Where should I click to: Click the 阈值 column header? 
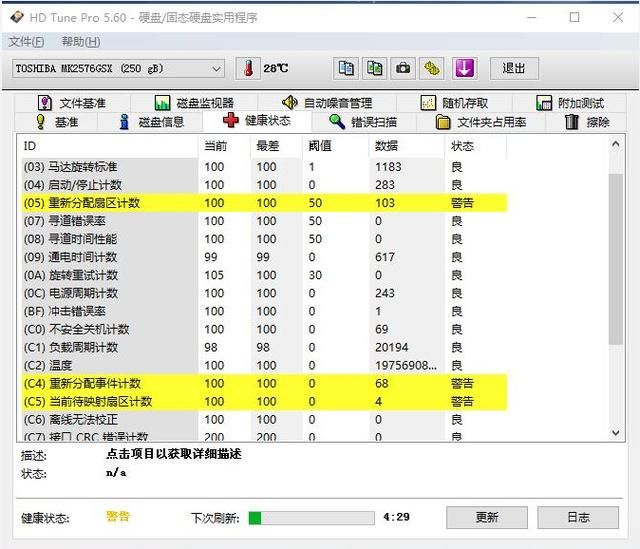336,146
